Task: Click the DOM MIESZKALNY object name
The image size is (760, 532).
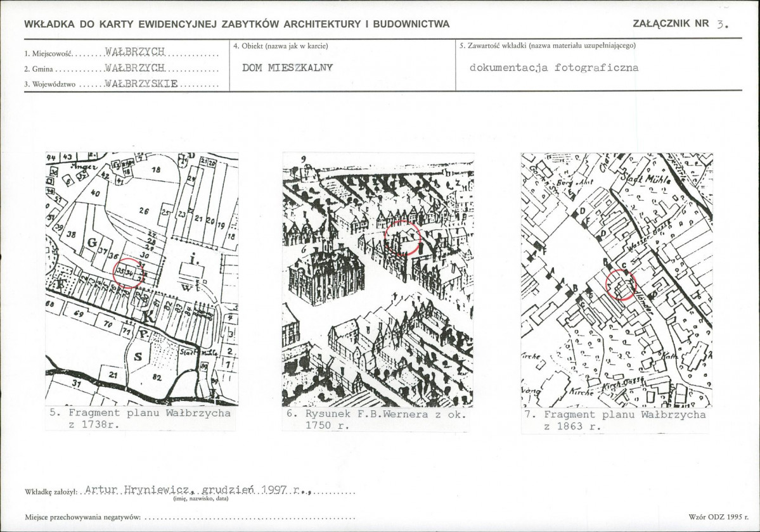Action: 287,68
